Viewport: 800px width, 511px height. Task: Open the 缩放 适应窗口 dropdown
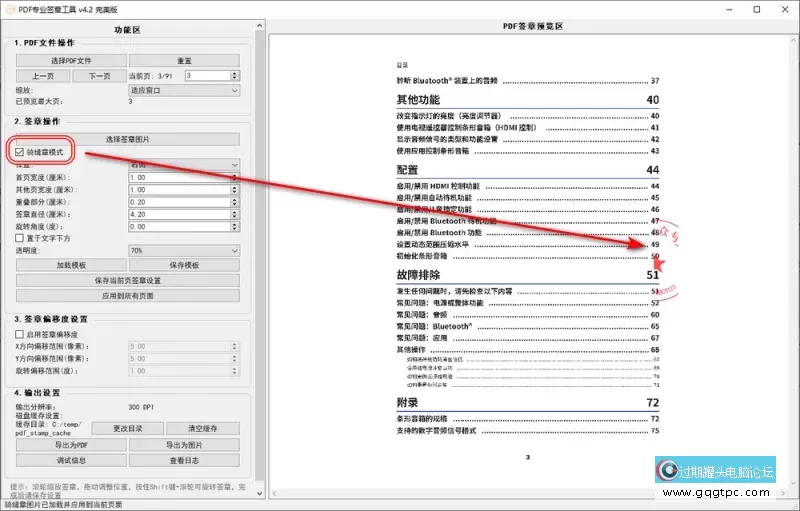point(184,90)
